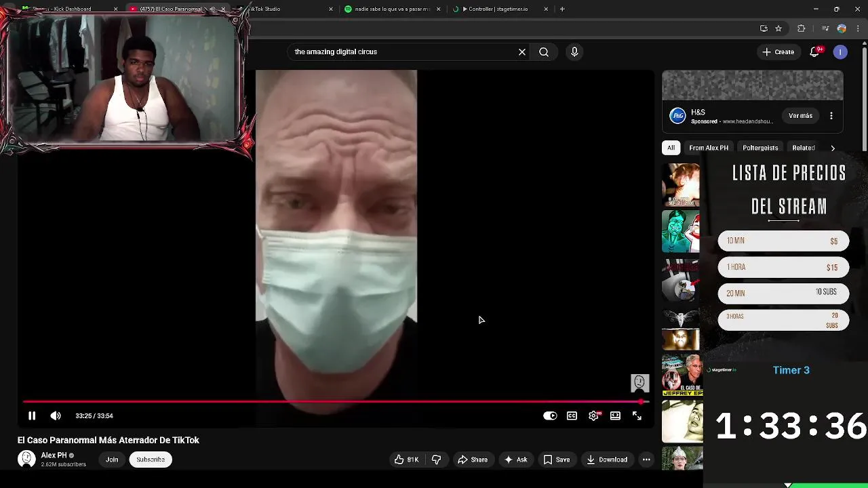Viewport: 868px width, 488px height.
Task: Subscribe to Alex PH
Action: (x=151, y=460)
